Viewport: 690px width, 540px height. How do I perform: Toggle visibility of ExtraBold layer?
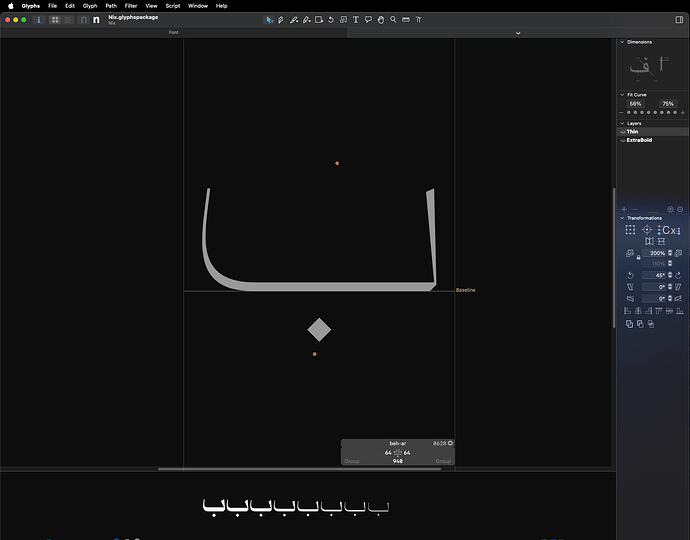(x=623, y=140)
